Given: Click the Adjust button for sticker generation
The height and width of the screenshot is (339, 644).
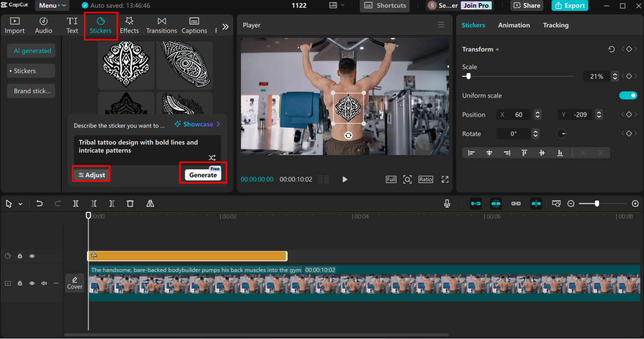Looking at the screenshot, I should [x=92, y=175].
